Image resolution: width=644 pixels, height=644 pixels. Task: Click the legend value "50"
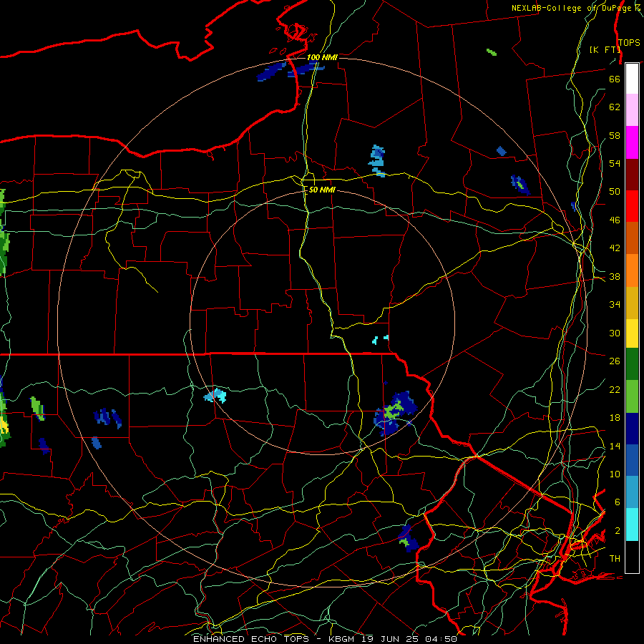pos(615,192)
